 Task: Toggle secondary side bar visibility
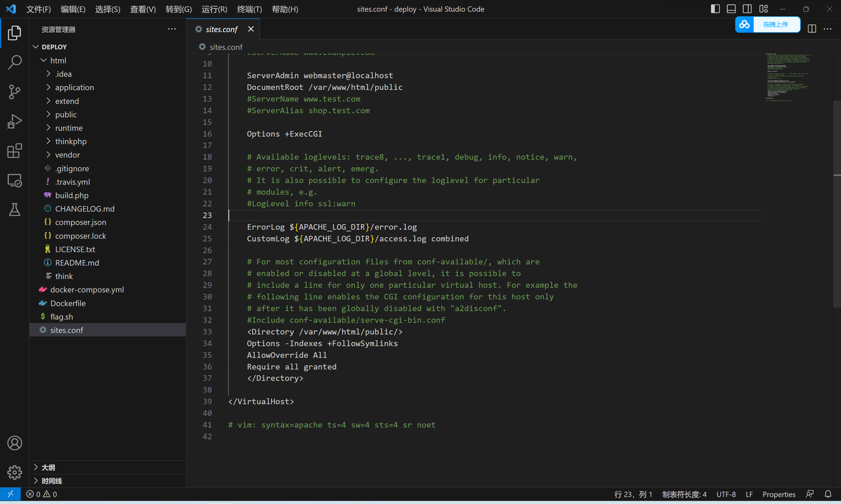747,9
